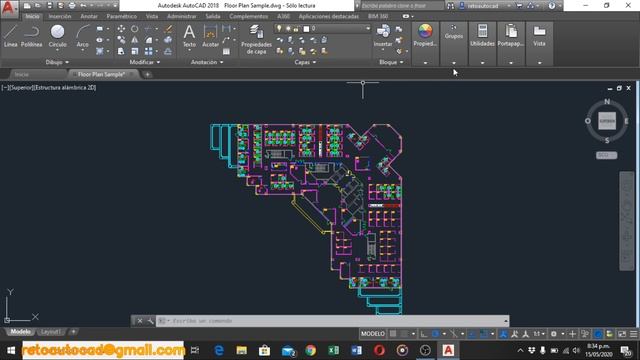Click the MODELO status bar button
The image size is (640, 360).
[373, 334]
